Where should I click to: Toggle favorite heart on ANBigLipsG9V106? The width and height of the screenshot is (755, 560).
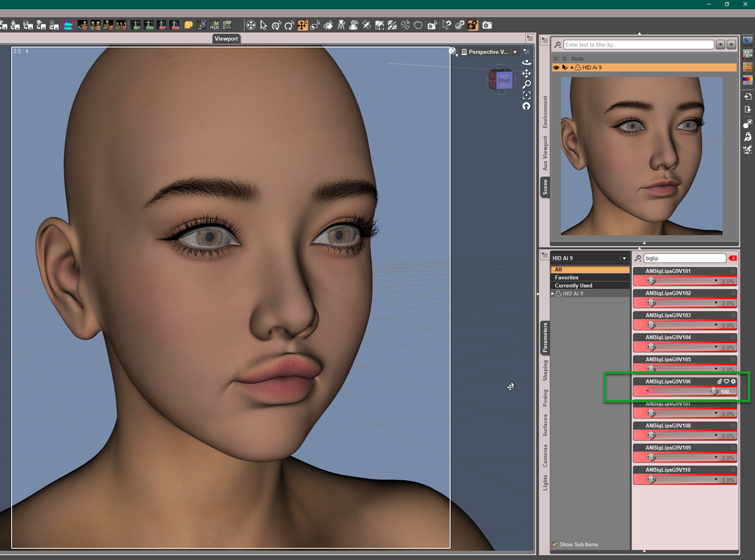(726, 381)
